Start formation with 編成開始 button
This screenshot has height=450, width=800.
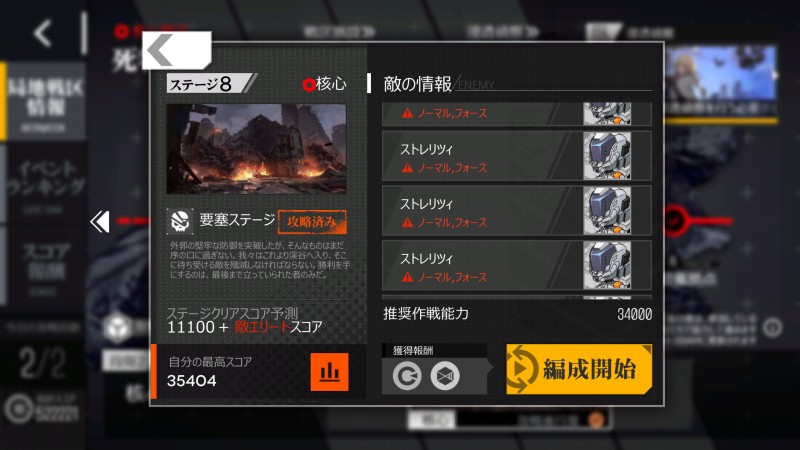point(579,369)
